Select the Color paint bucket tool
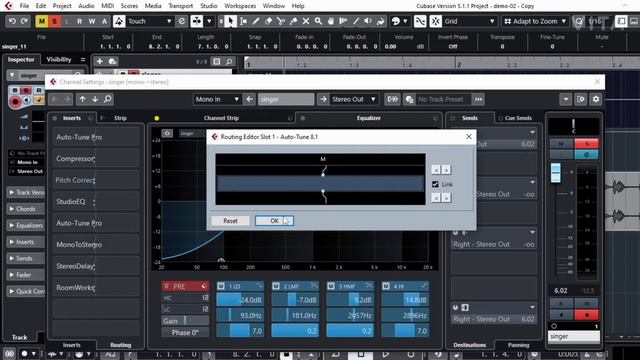 381,21
